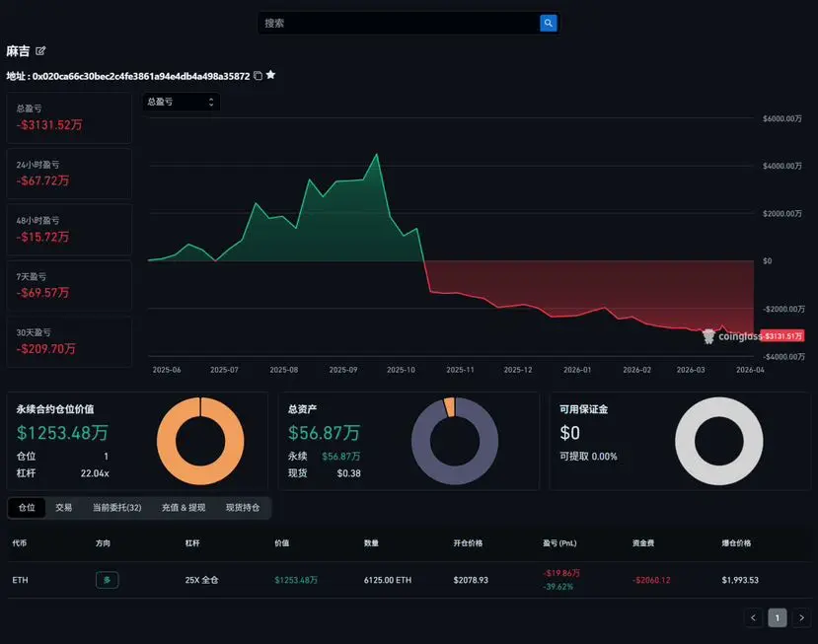
Task: Click the 盈亏 (PnL) column header
Action: [559, 542]
